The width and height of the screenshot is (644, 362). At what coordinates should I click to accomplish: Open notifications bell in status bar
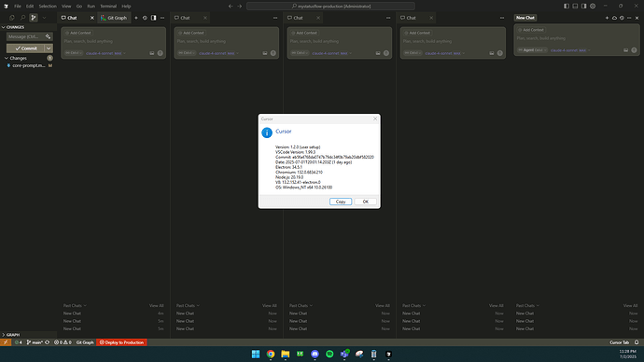[637, 342]
